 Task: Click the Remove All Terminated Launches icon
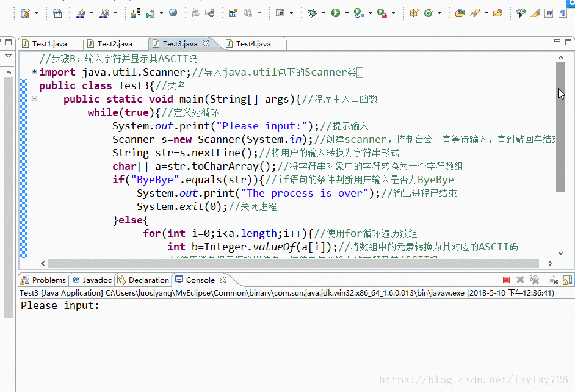coord(534,280)
